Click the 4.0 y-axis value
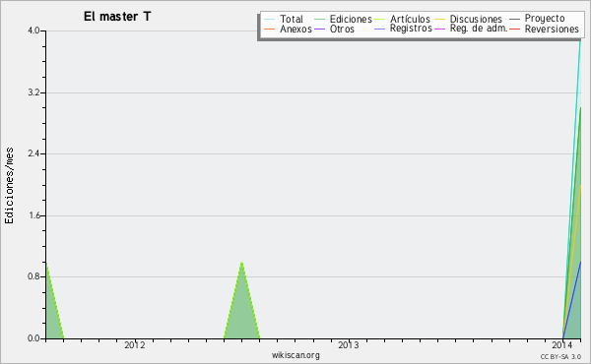591x364 pixels. pyautogui.click(x=33, y=30)
